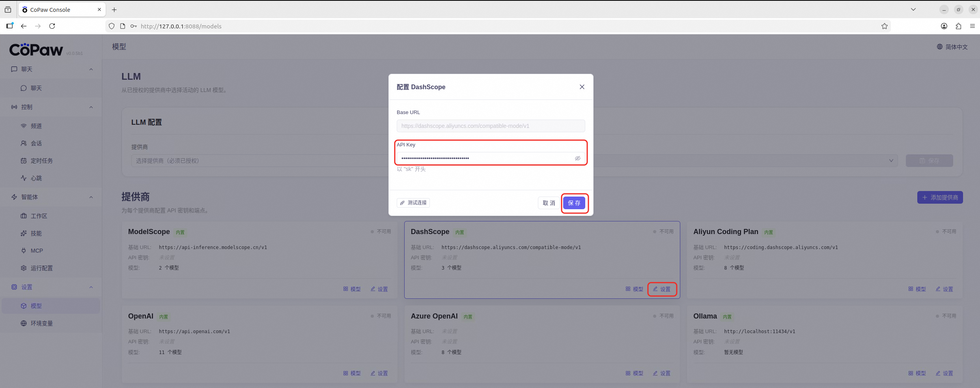The height and width of the screenshot is (388, 980).
Task: Click the site information shield icon
Action: pos(112,26)
